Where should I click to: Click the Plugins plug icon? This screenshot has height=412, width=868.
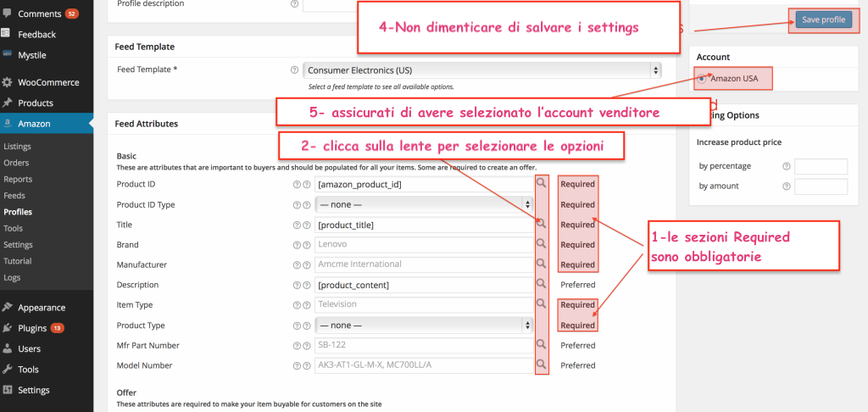tap(7, 328)
